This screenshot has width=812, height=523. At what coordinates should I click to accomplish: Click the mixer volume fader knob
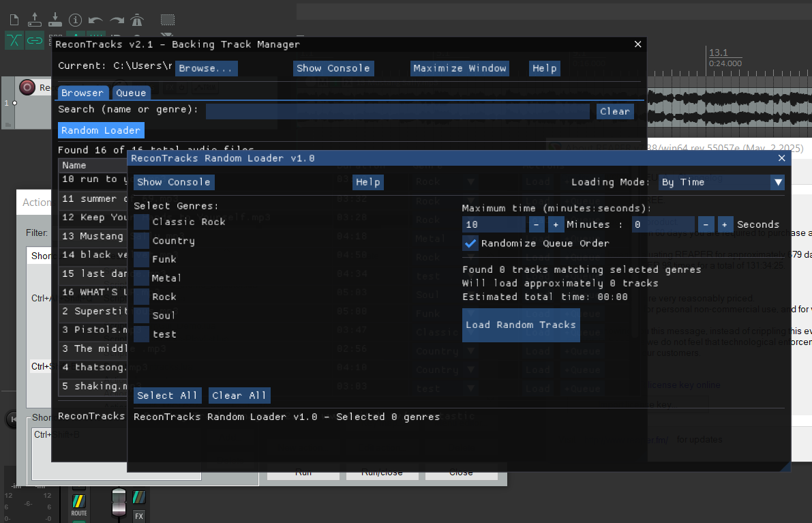tap(119, 503)
